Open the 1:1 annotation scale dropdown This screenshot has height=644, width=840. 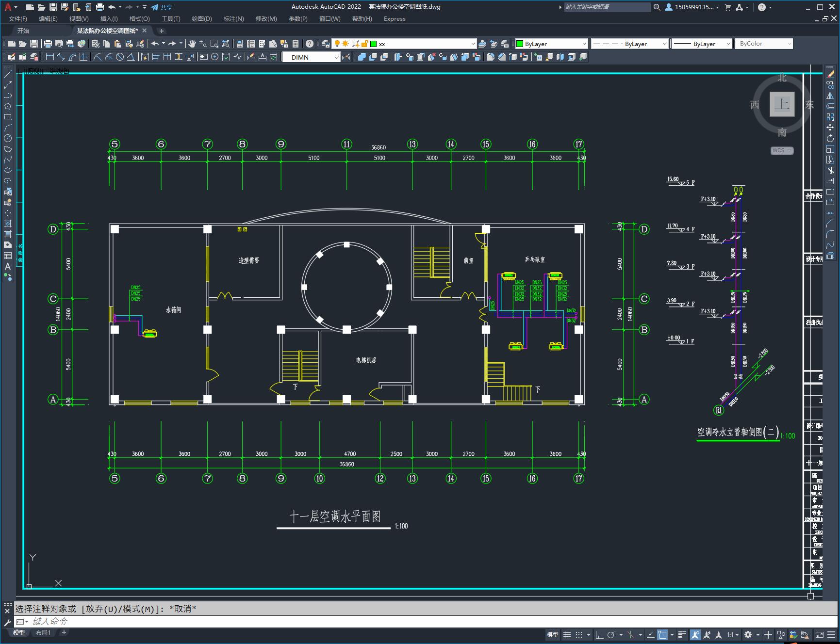(x=733, y=634)
